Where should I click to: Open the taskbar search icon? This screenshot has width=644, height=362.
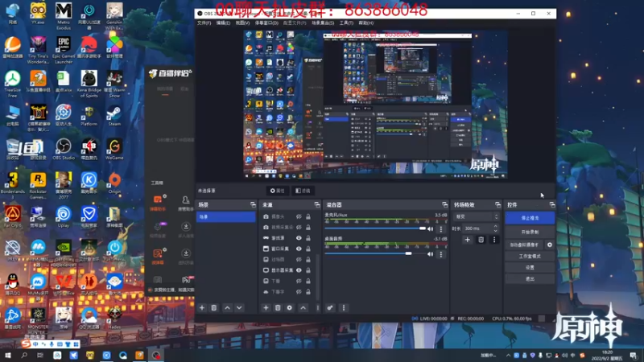[24, 355]
